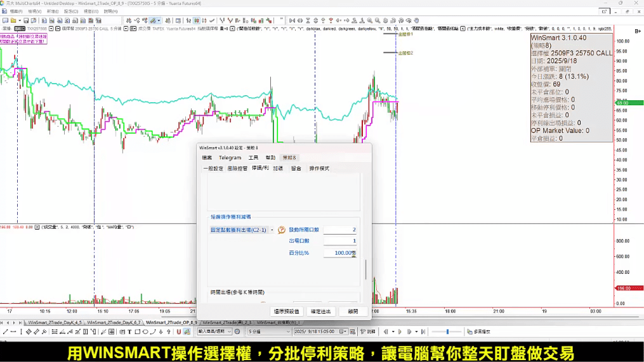The width and height of the screenshot is (644, 362).
Task: Select the trend line drawing tool
Action: [6, 332]
